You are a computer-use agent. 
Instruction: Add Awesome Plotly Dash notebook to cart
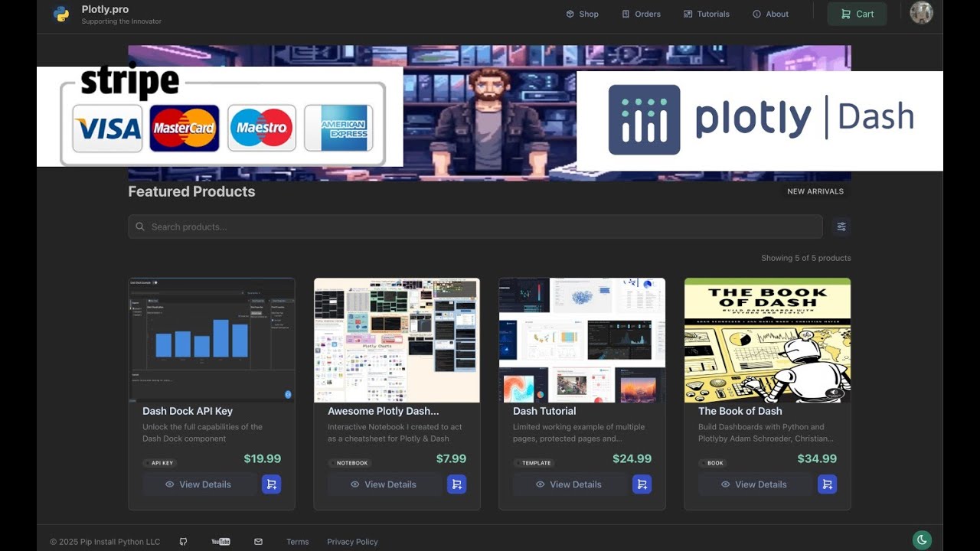[457, 484]
